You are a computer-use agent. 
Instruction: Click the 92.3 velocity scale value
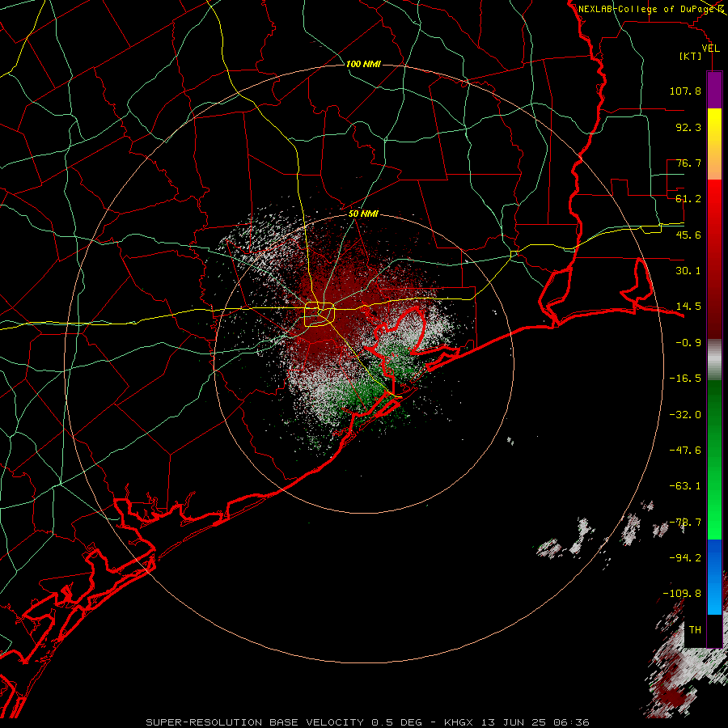pyautogui.click(x=688, y=127)
